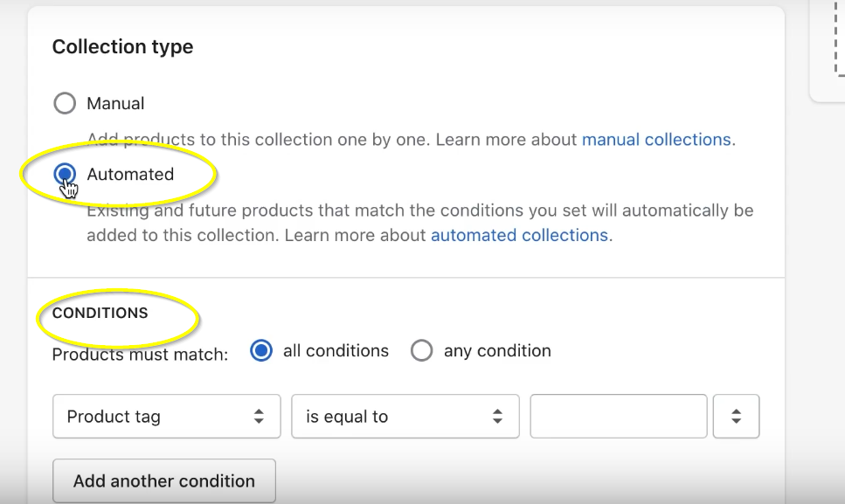Screen dimensions: 845x504
Task: Open the "is equal to" operator dropdown
Action: click(405, 417)
